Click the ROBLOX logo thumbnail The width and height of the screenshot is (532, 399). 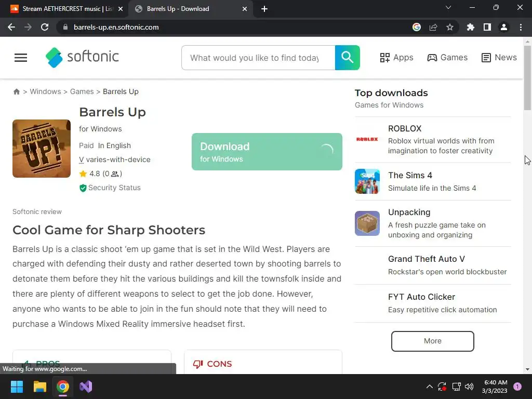(367, 139)
